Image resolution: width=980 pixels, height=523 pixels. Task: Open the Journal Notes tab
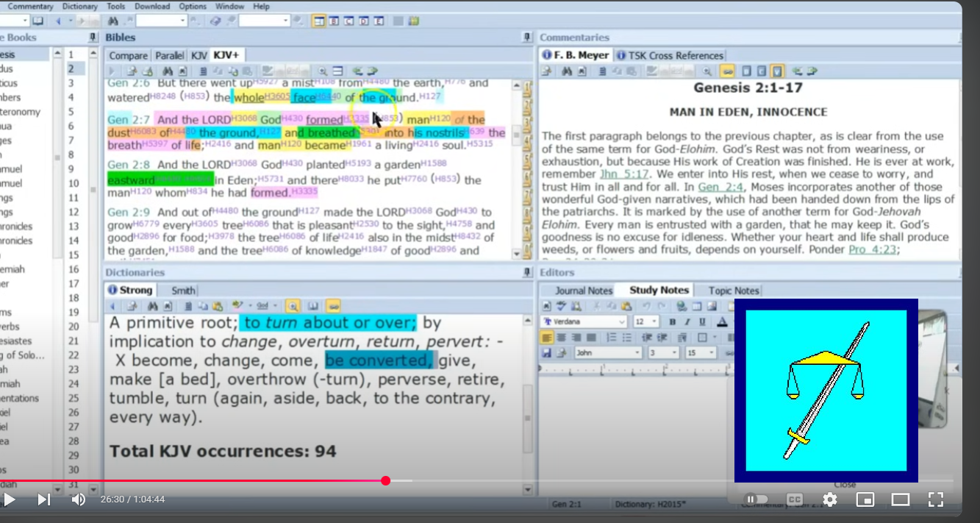pos(584,291)
